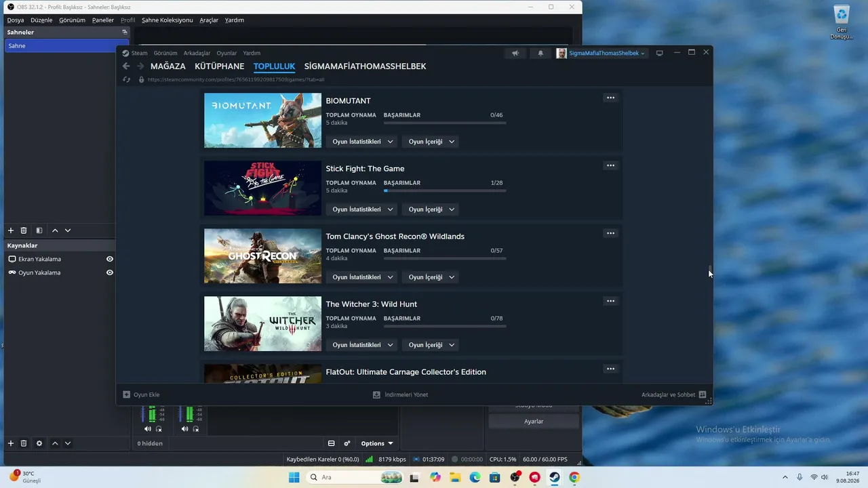Open Arkadaşlar ve Sohbet friends icon
This screenshot has height=488, width=868.
[703, 394]
